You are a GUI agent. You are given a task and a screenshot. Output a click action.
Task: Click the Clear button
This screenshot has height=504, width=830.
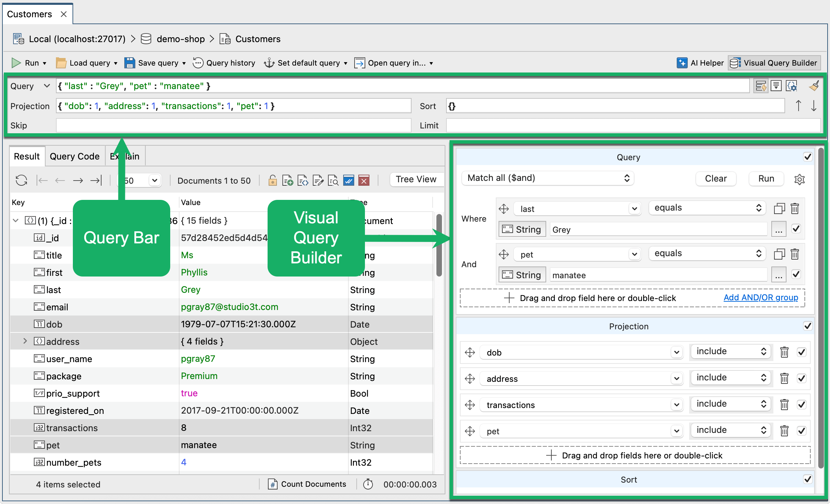point(715,178)
